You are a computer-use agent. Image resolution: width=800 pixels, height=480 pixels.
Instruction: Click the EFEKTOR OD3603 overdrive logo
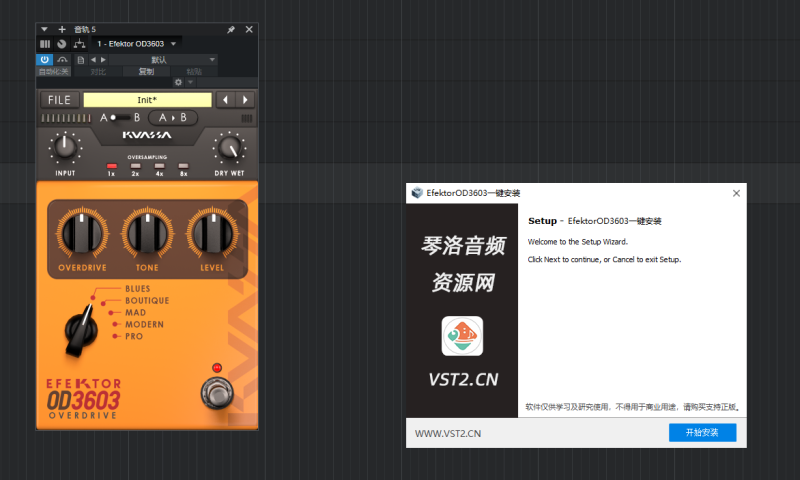84,399
